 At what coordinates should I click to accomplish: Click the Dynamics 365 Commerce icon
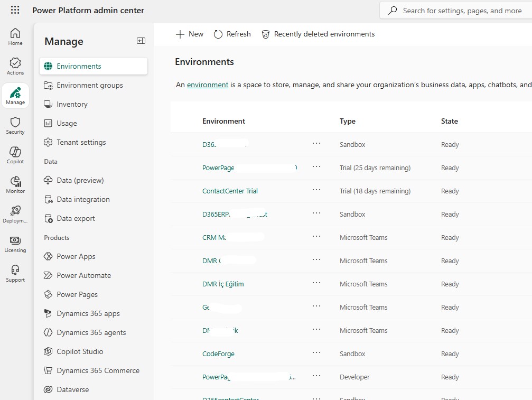click(48, 370)
